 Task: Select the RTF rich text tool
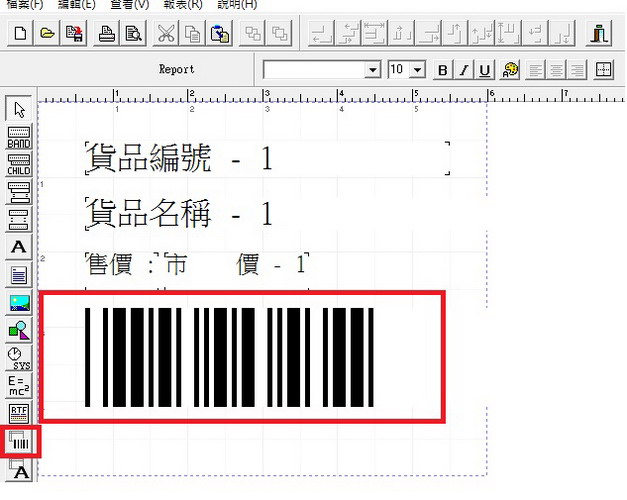[19, 413]
